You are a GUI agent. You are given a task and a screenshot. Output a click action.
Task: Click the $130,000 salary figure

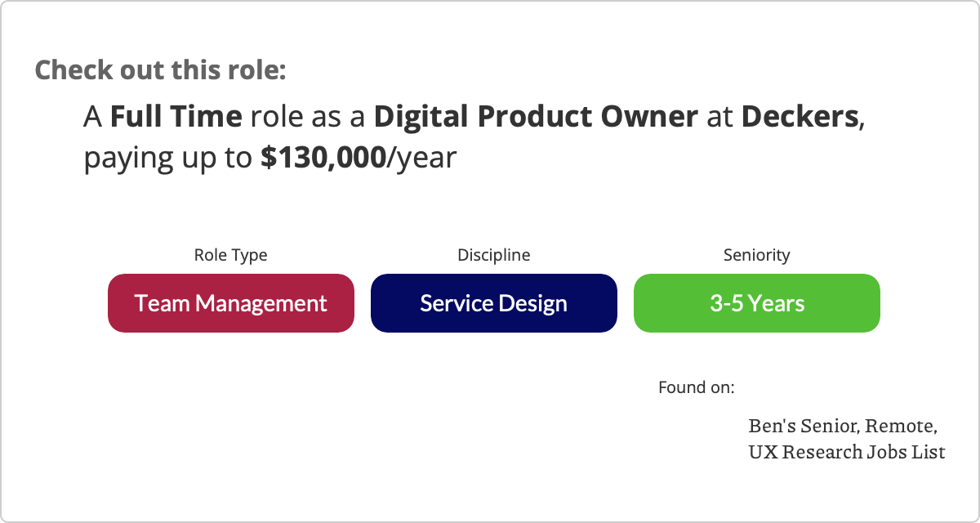323,158
